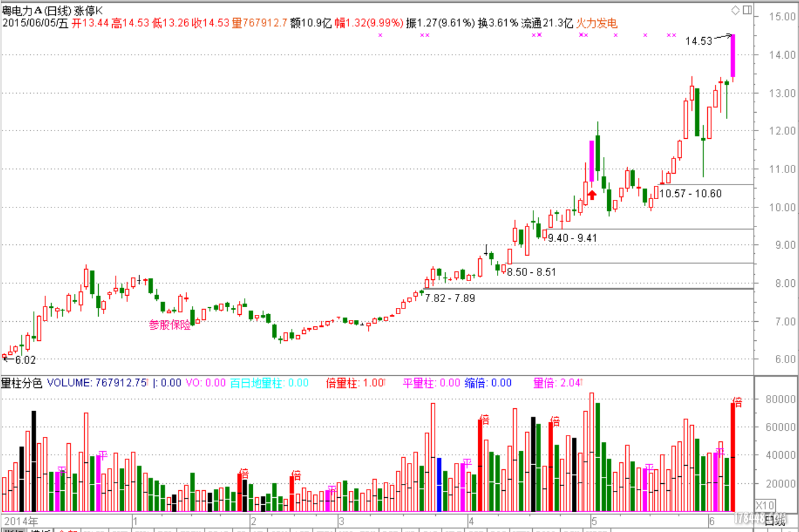Screen dimensions: 799x532
Task: Click the VOLUME: 767912.75 readout
Action: click(97, 383)
